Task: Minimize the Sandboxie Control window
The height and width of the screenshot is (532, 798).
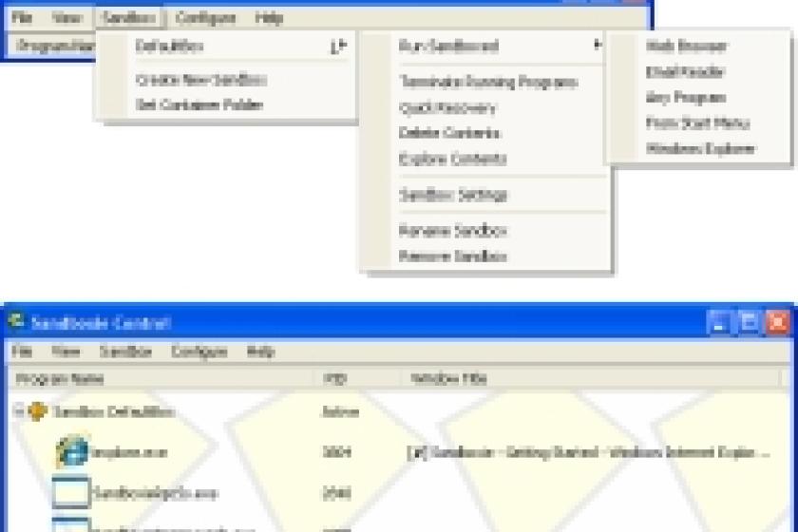Action: pos(718,322)
